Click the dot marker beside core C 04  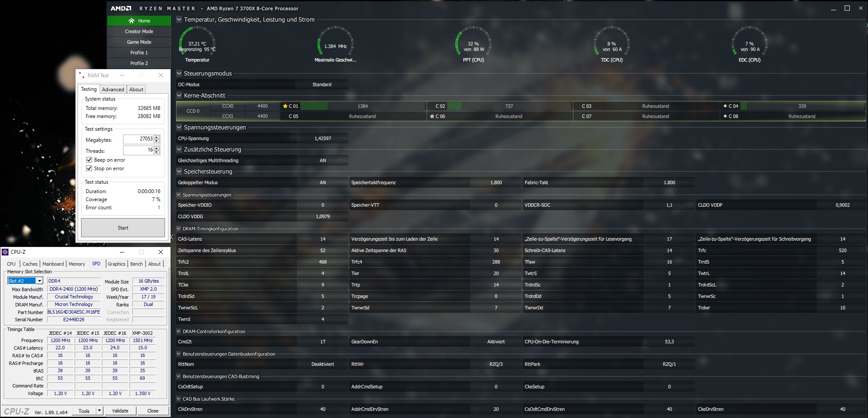(725, 106)
